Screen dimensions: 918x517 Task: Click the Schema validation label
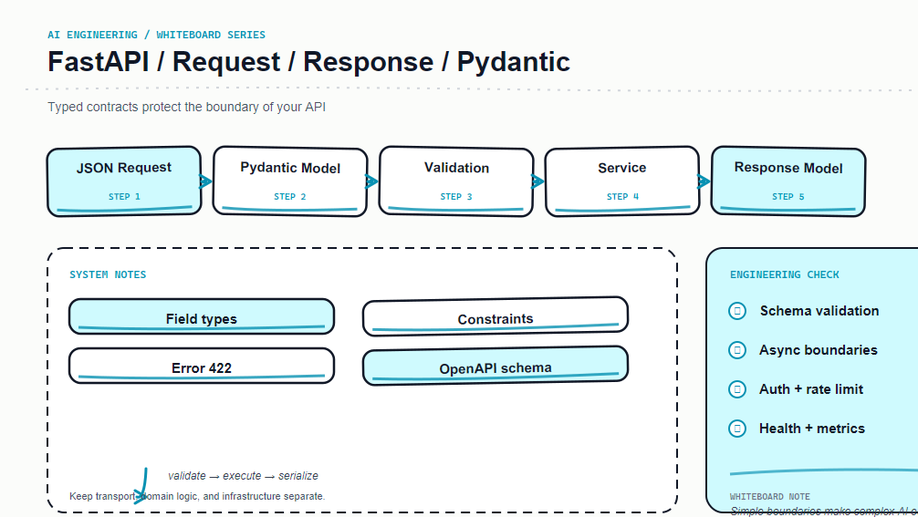pyautogui.click(x=819, y=311)
